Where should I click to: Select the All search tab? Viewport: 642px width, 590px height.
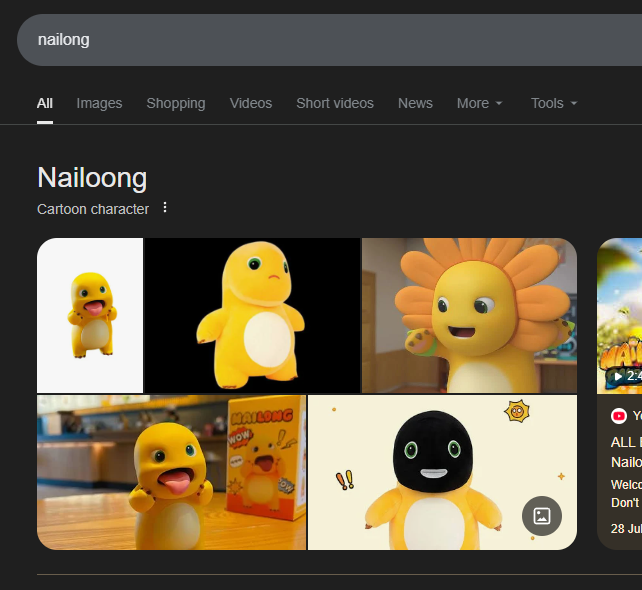pyautogui.click(x=45, y=103)
